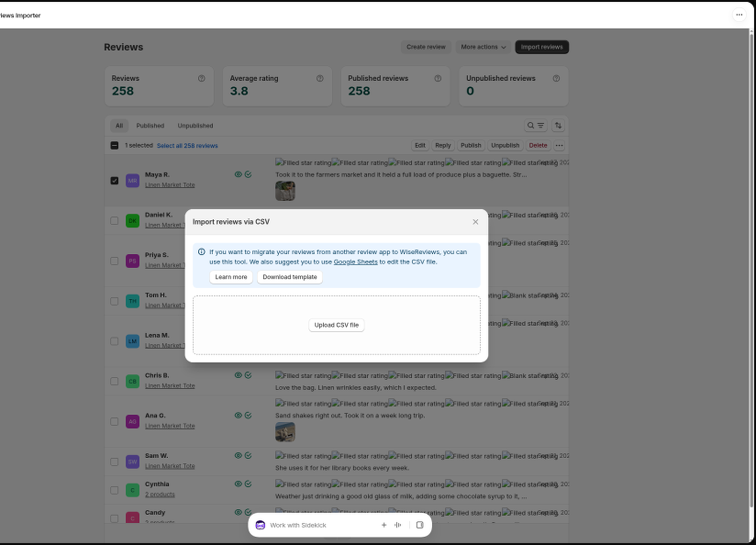The width and height of the screenshot is (756, 545).
Task: Click Create review button
Action: click(x=426, y=47)
